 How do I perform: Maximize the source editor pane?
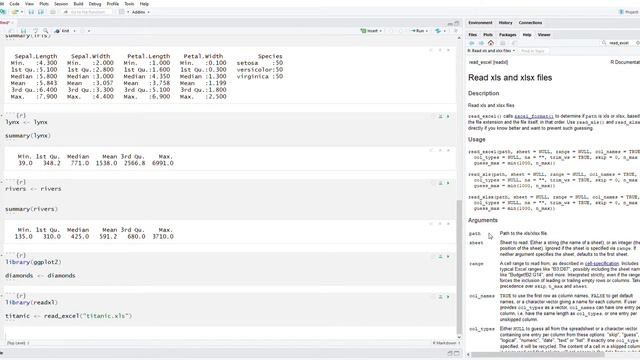tap(457, 23)
